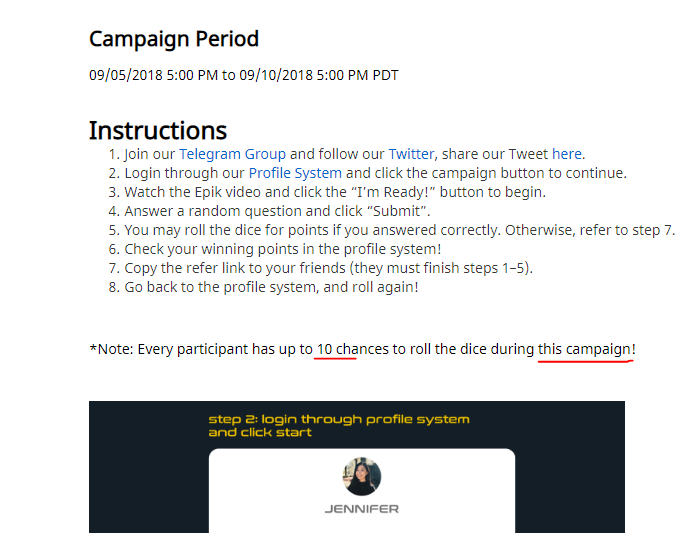Click the underlined "this campaign" text
Image resolution: width=693 pixels, height=533 pixels.
(585, 349)
